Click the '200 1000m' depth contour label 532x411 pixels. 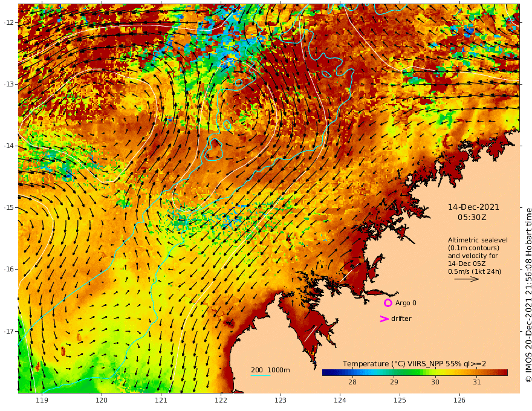point(270,370)
